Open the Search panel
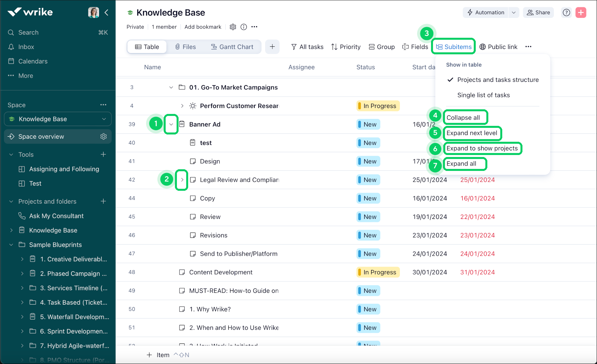597x364 pixels. click(x=27, y=32)
